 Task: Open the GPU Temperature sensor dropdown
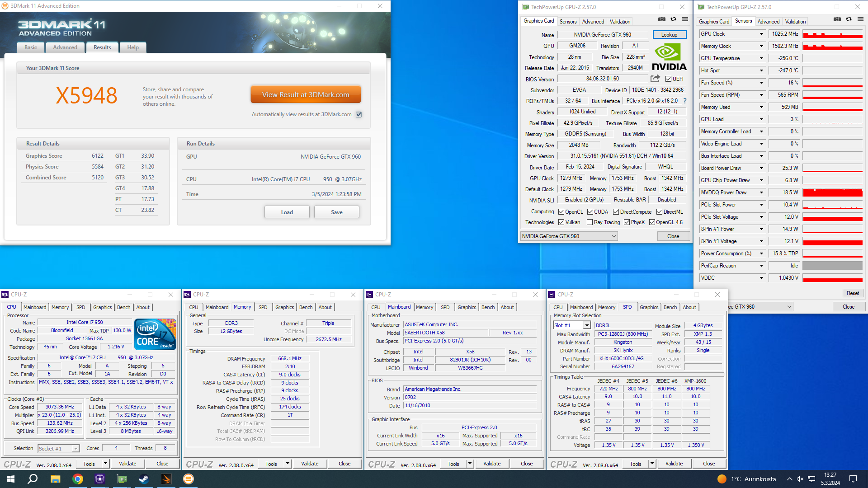(x=761, y=58)
